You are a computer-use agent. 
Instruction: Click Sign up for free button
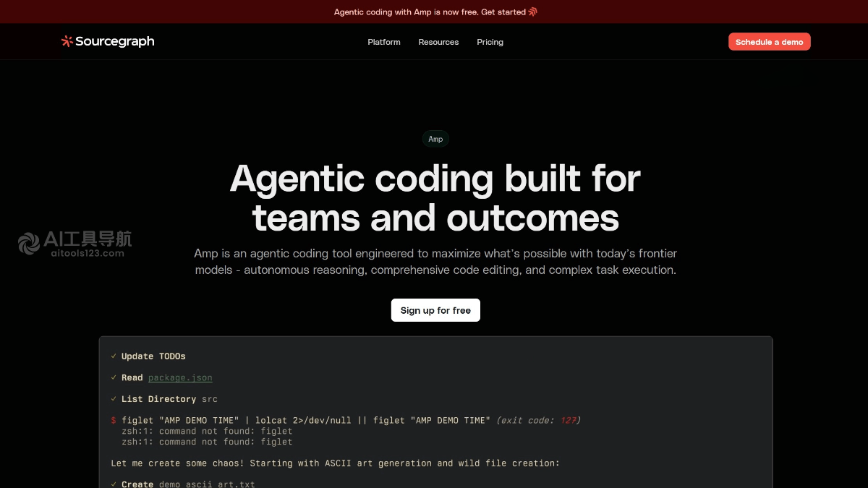pyautogui.click(x=435, y=310)
